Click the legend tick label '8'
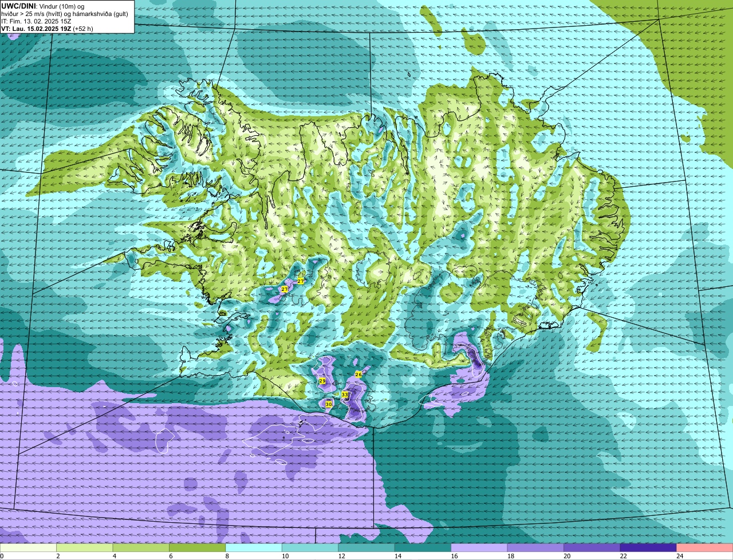Screen dimensions: 733x560 click(227, 555)
